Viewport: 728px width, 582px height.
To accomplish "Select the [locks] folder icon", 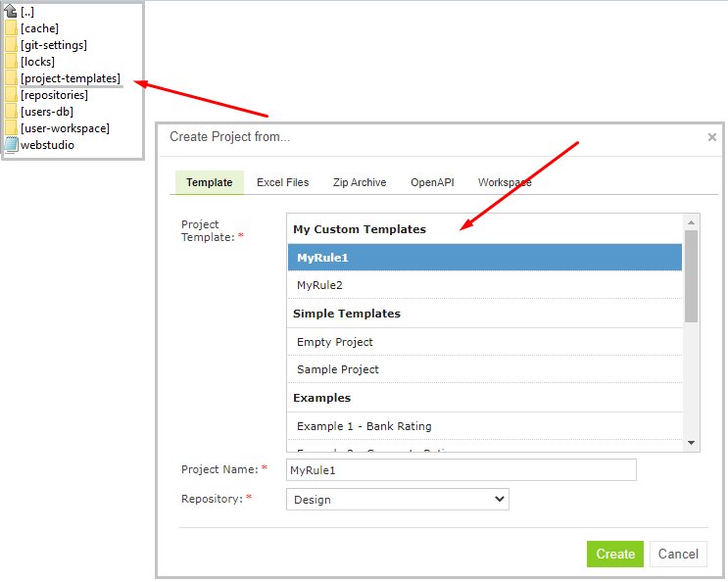I will pos(12,62).
